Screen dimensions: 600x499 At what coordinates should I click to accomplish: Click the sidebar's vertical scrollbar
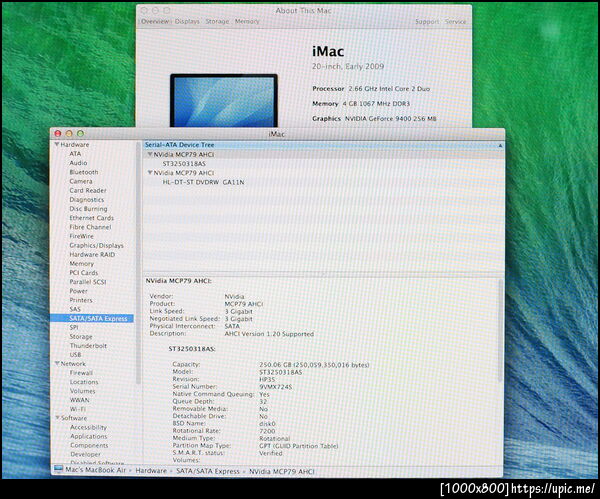click(x=138, y=264)
